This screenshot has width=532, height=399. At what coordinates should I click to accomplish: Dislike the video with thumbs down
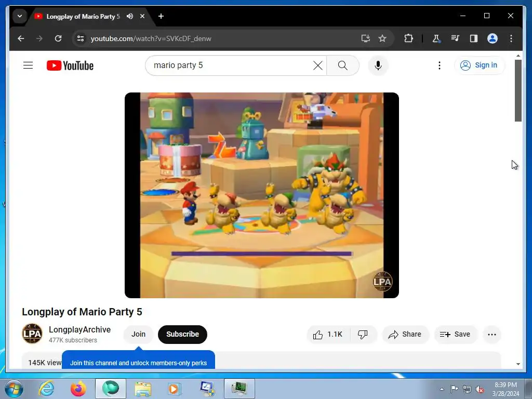tap(363, 335)
